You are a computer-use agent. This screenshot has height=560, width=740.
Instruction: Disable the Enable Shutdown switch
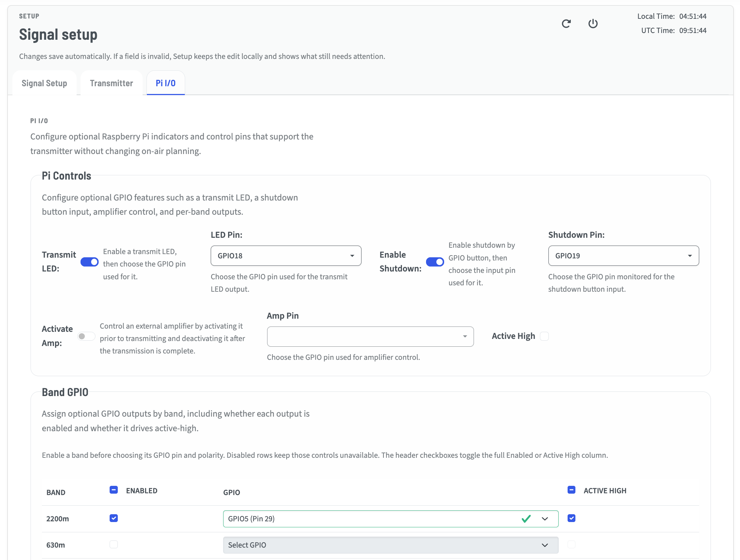coord(435,262)
